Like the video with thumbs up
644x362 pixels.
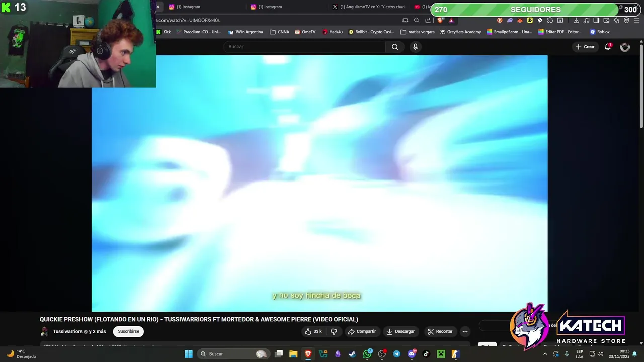313,331
